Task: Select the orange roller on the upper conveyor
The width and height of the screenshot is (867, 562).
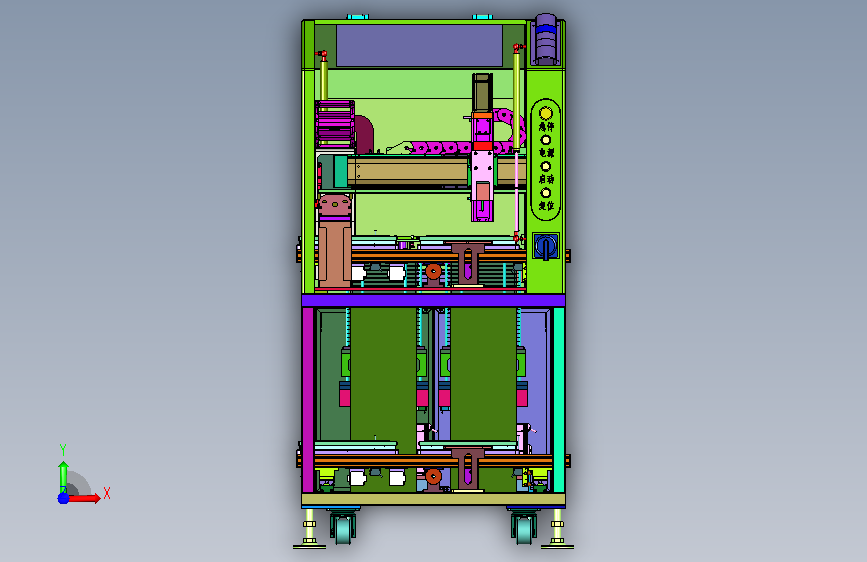Action: [434, 272]
